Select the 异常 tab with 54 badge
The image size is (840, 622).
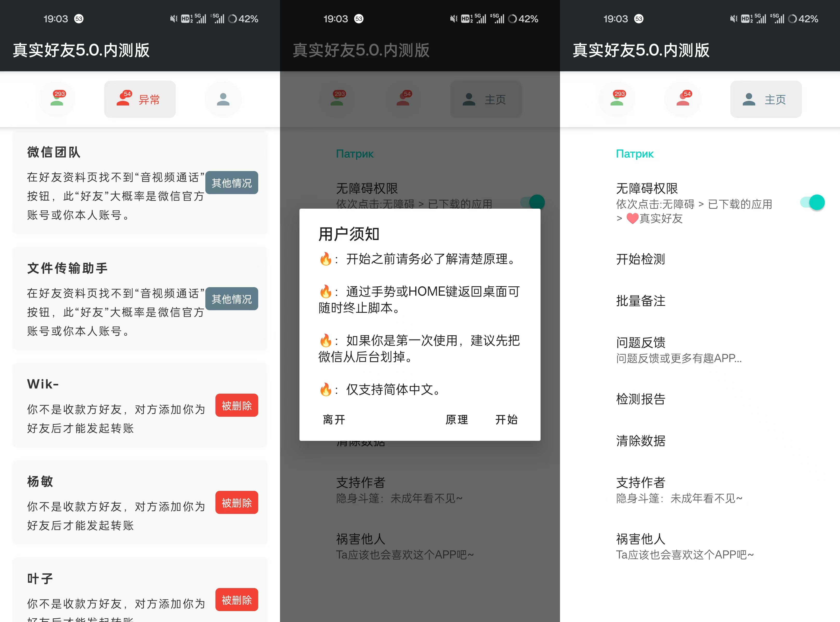pos(140,100)
